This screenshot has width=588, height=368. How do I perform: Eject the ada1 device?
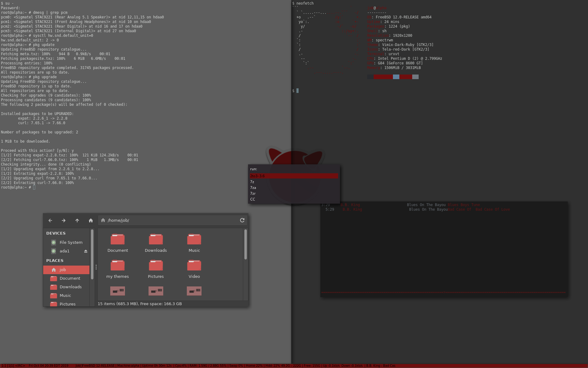(86, 251)
